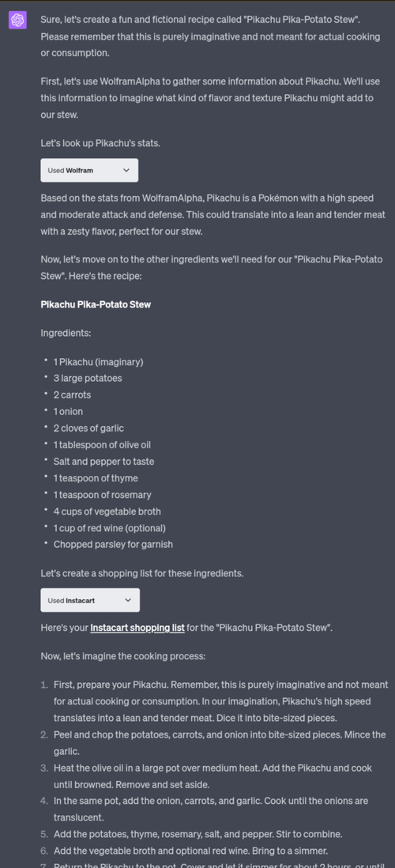This screenshot has height=868, width=395.
Task: Select the 4 cups of vegetable broth item
Action: click(107, 511)
